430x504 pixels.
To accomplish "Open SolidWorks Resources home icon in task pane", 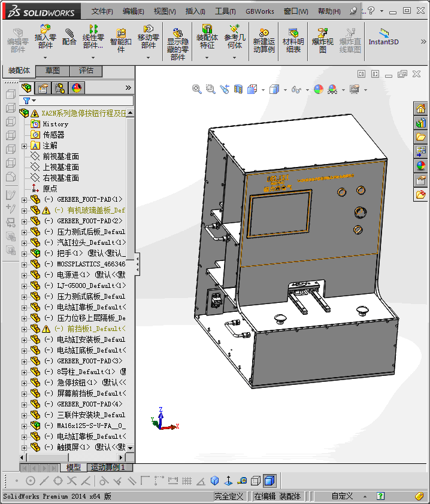I will [x=420, y=109].
